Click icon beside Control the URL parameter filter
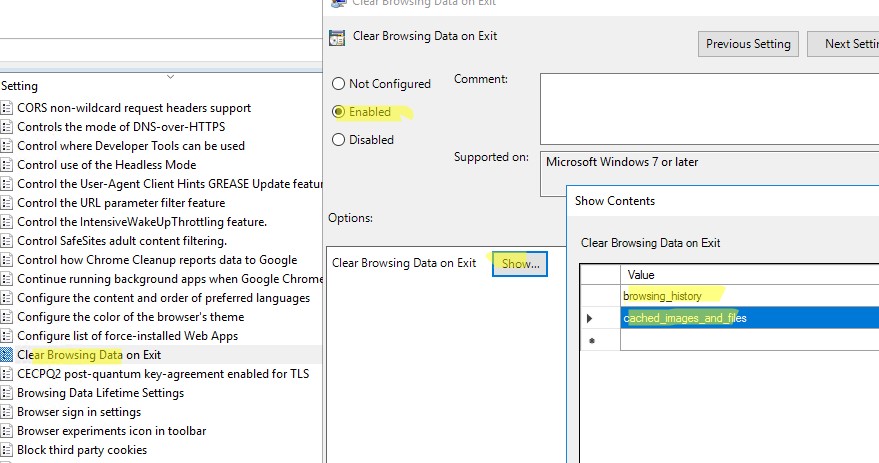The image size is (879, 463). (6, 203)
